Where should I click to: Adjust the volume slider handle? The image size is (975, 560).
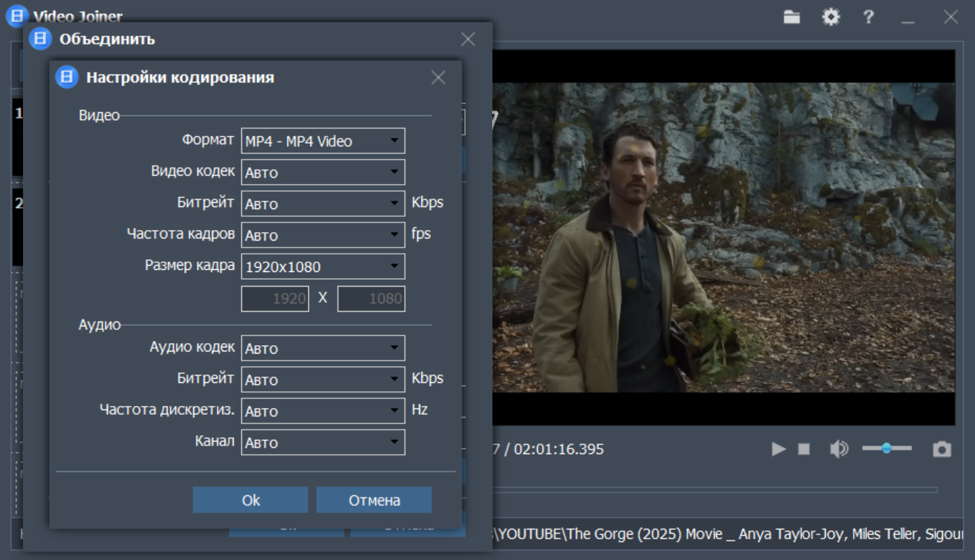[886, 448]
